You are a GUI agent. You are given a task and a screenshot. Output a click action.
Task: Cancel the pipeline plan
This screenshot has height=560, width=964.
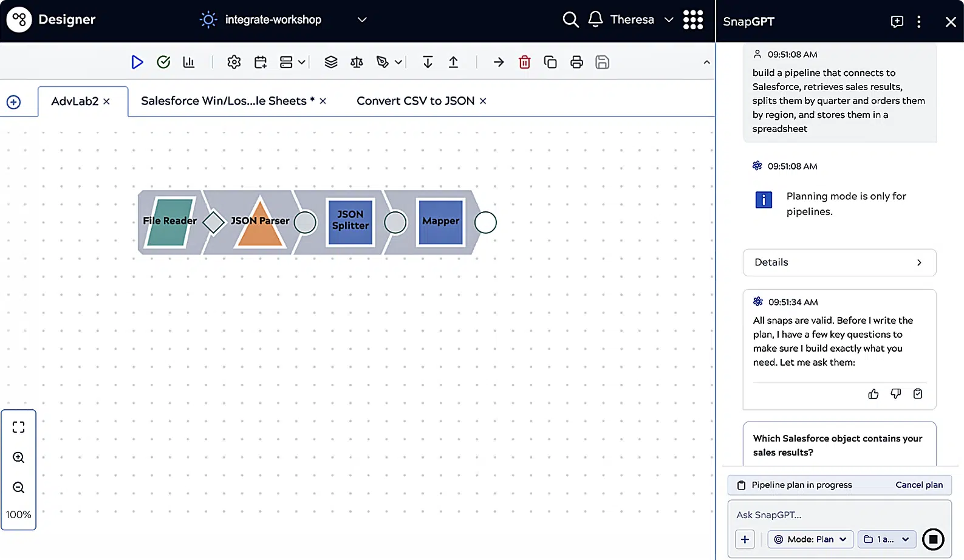pos(919,485)
